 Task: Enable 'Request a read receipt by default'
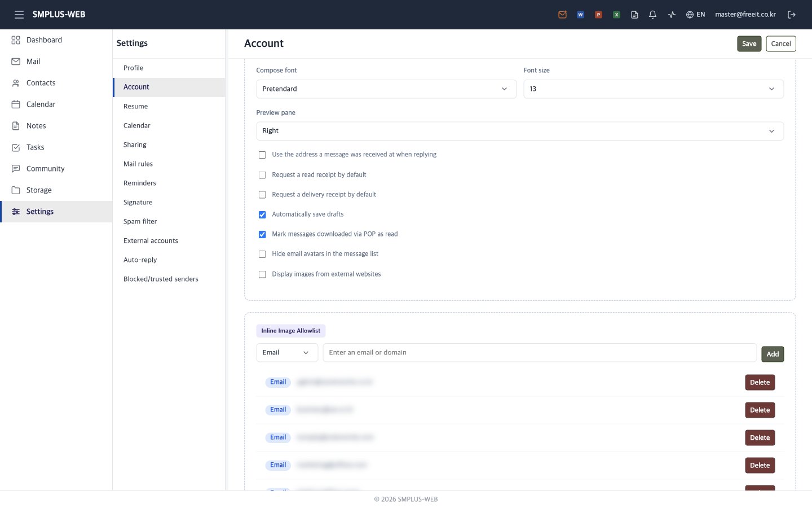pos(262,175)
